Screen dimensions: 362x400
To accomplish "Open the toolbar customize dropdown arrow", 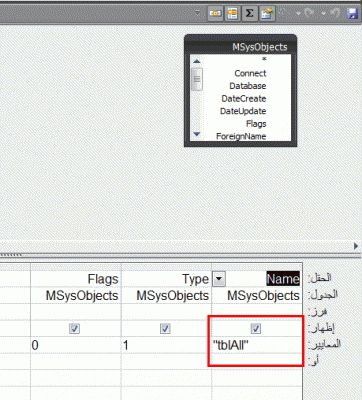I will (197, 13).
